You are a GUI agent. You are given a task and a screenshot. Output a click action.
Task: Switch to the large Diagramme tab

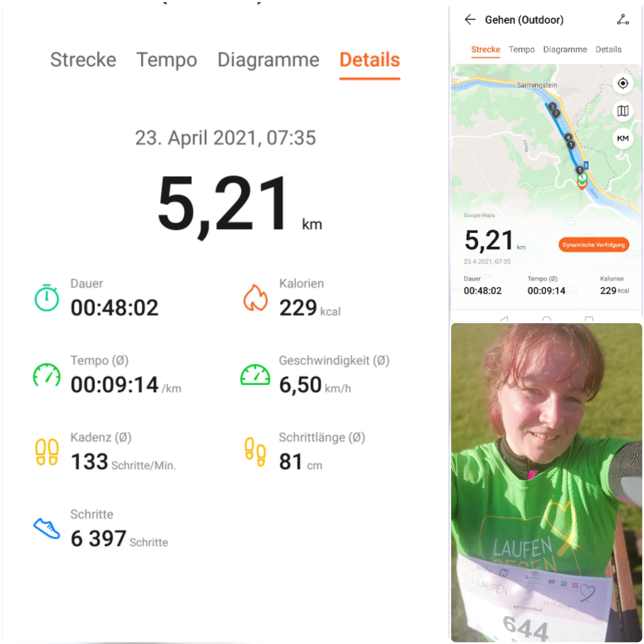[x=268, y=60]
